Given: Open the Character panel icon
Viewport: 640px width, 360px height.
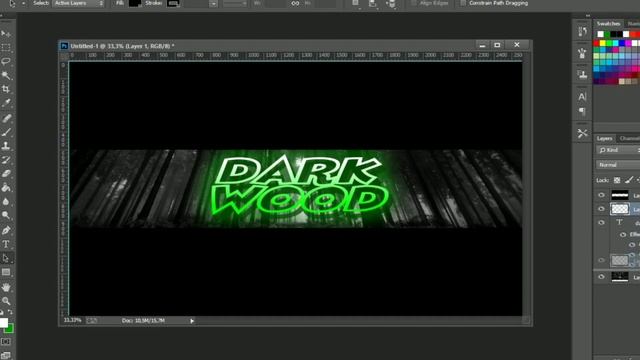Looking at the screenshot, I should tap(582, 97).
